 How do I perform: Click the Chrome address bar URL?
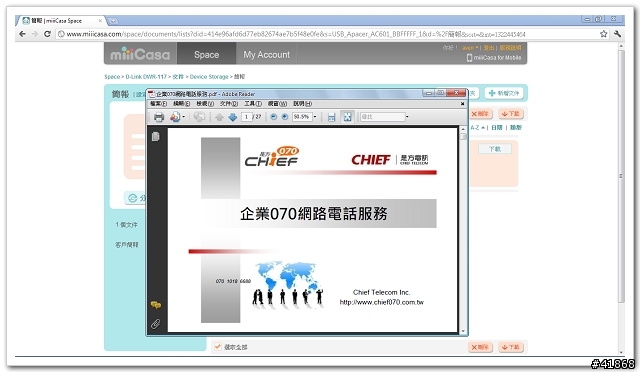[296, 34]
